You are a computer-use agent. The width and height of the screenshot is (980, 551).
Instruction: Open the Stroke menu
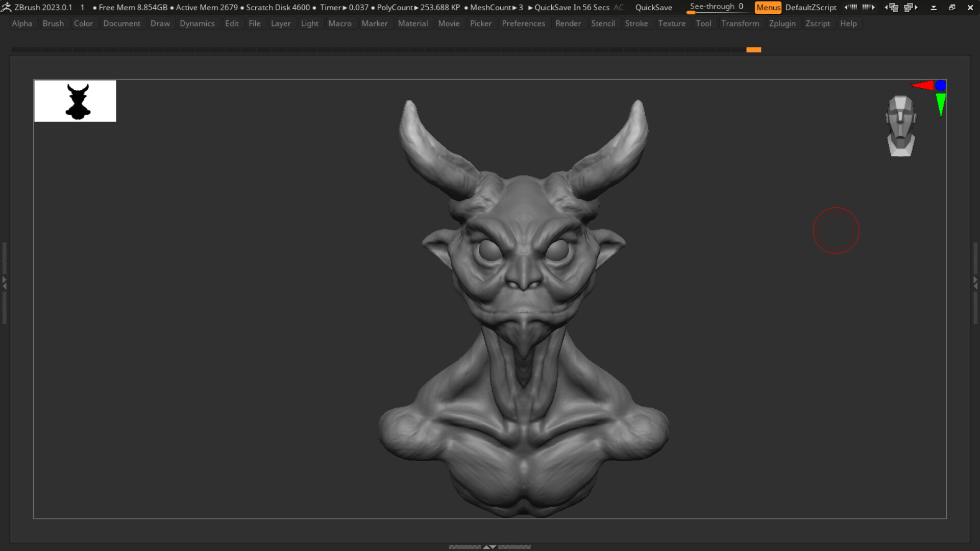(636, 23)
